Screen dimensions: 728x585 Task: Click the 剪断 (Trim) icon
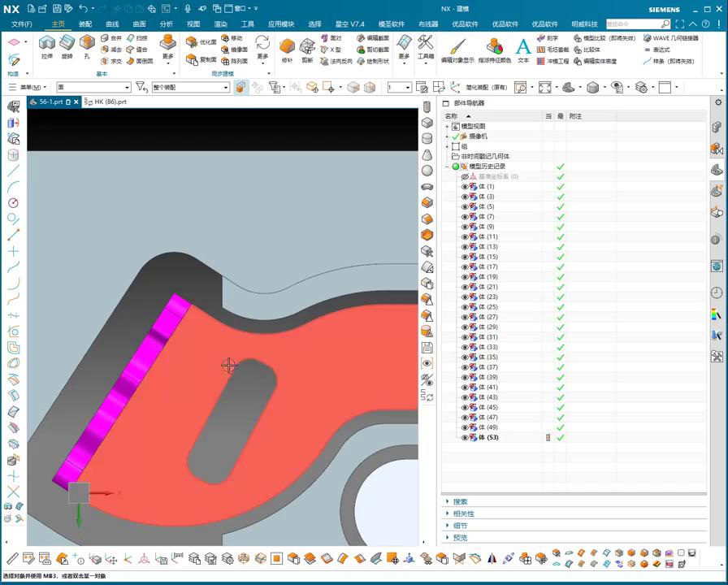click(308, 47)
